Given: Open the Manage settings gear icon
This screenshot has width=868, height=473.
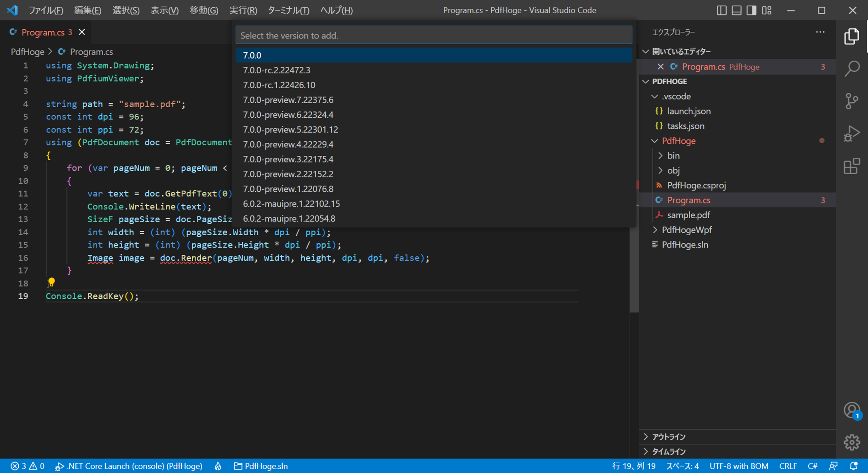Looking at the screenshot, I should [852, 442].
